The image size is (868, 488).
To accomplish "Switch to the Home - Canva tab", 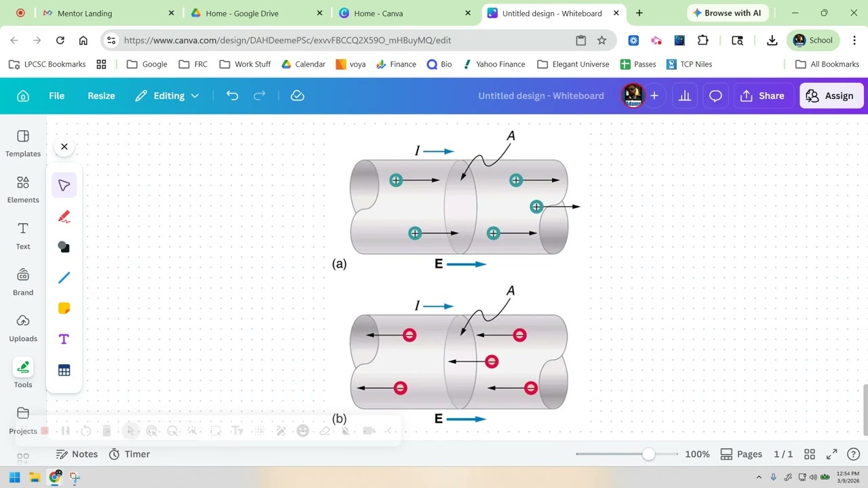I will click(405, 13).
